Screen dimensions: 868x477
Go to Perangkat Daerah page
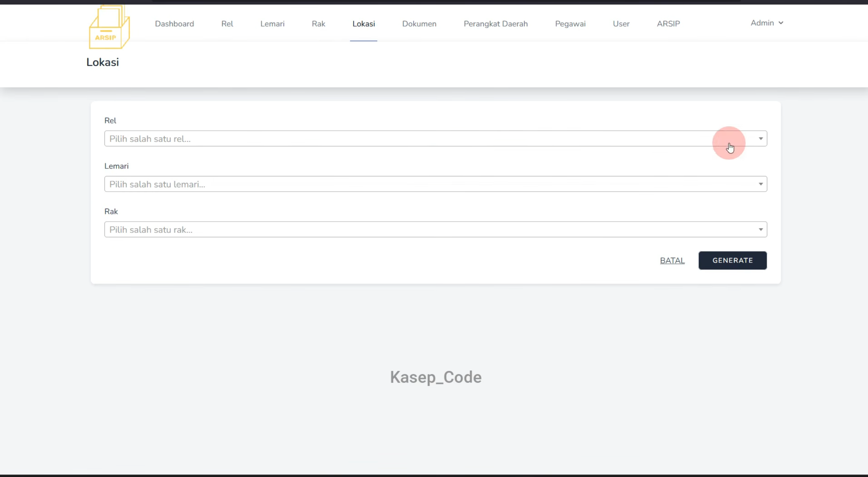coord(495,24)
